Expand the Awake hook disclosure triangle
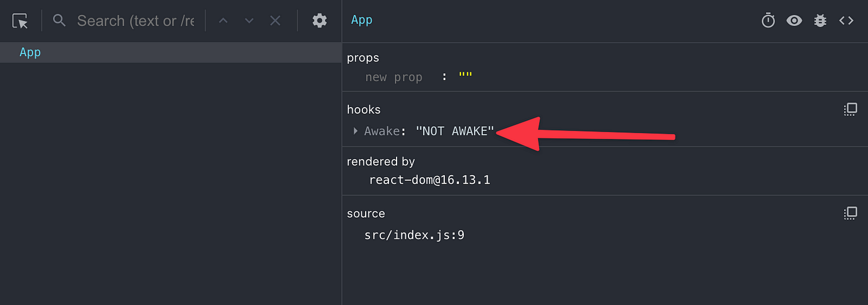 click(355, 131)
